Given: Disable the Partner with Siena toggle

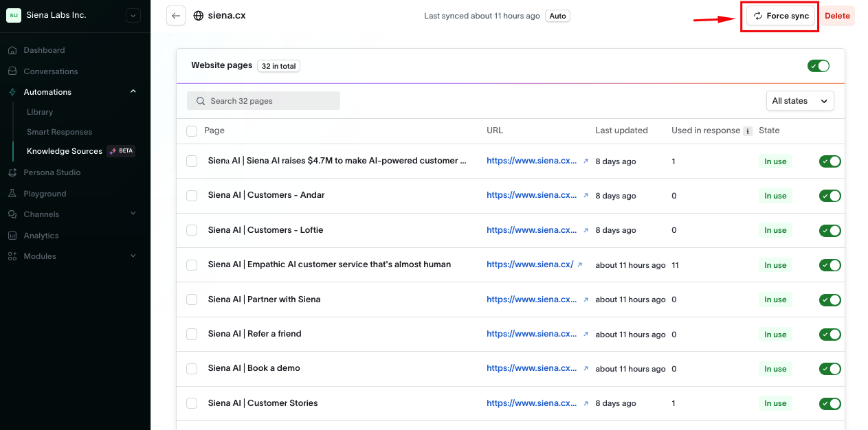Looking at the screenshot, I should tap(830, 299).
